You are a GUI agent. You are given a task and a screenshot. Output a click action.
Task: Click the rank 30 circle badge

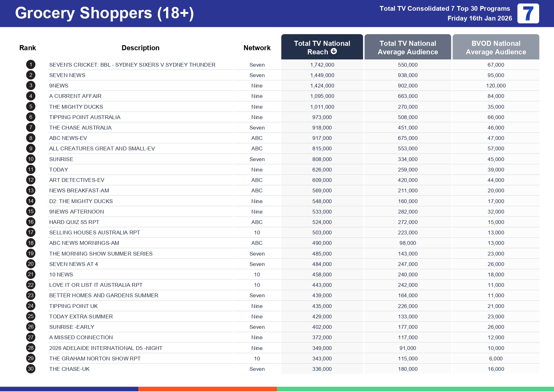point(31,369)
